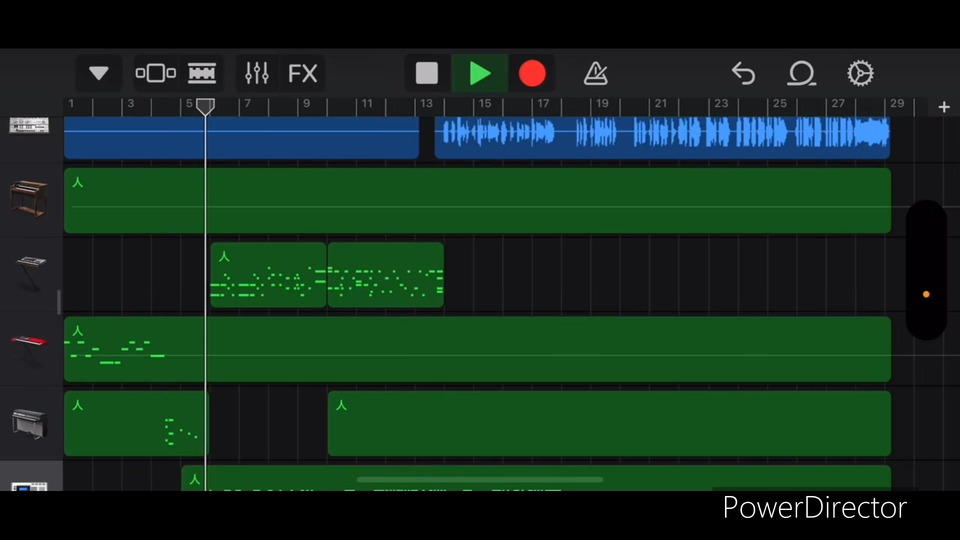Select the bottom track green region
960x540 pixels.
click(x=536, y=478)
